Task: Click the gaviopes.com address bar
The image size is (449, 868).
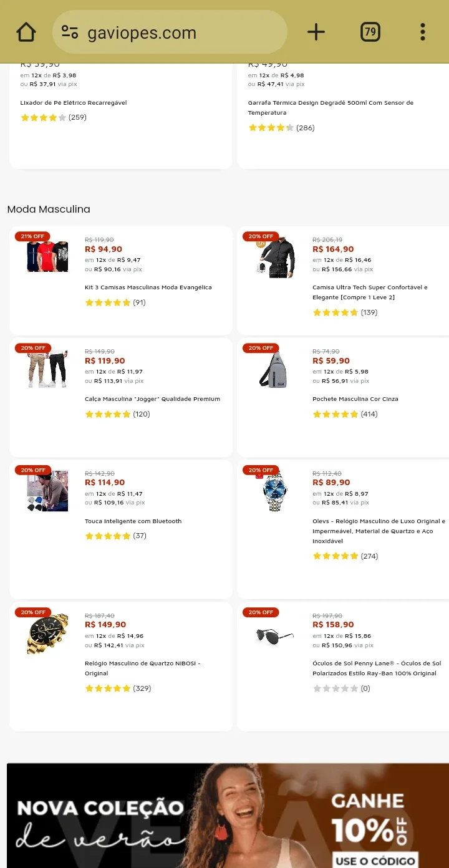Action: click(x=170, y=32)
